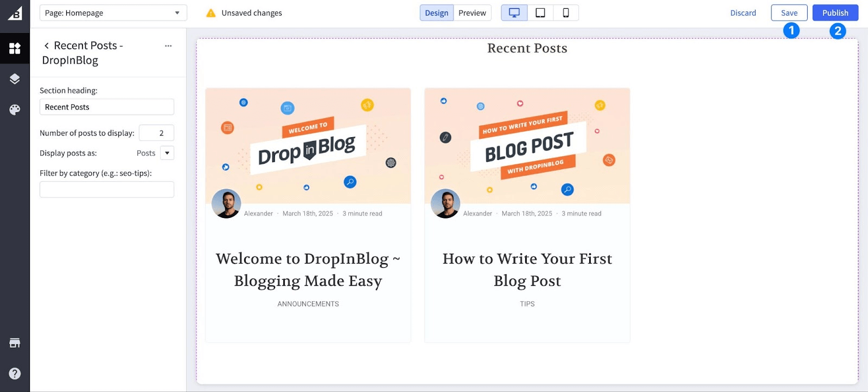This screenshot has height=392, width=868.
Task: Click the Publish button
Action: (835, 13)
